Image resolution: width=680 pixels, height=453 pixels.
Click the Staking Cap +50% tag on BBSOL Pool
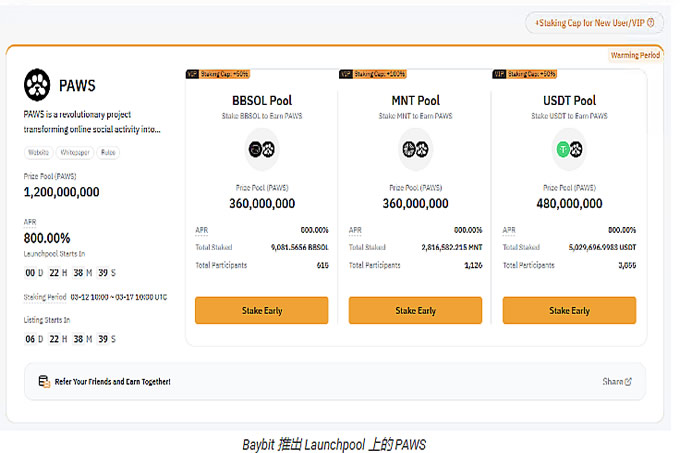click(x=225, y=74)
